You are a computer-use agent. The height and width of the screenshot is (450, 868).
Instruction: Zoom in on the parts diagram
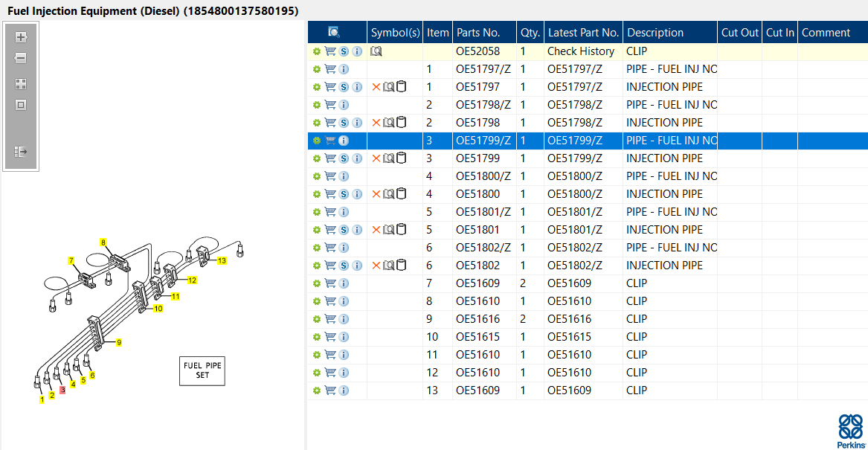pyautogui.click(x=21, y=38)
